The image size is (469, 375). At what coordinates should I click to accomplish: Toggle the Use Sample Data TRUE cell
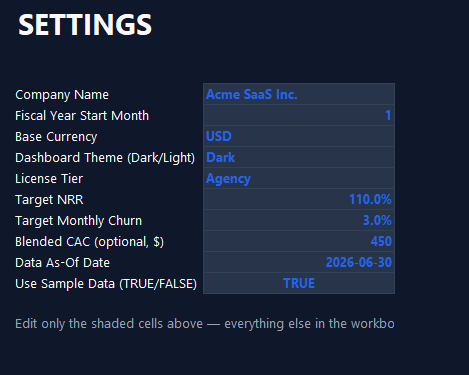click(299, 283)
